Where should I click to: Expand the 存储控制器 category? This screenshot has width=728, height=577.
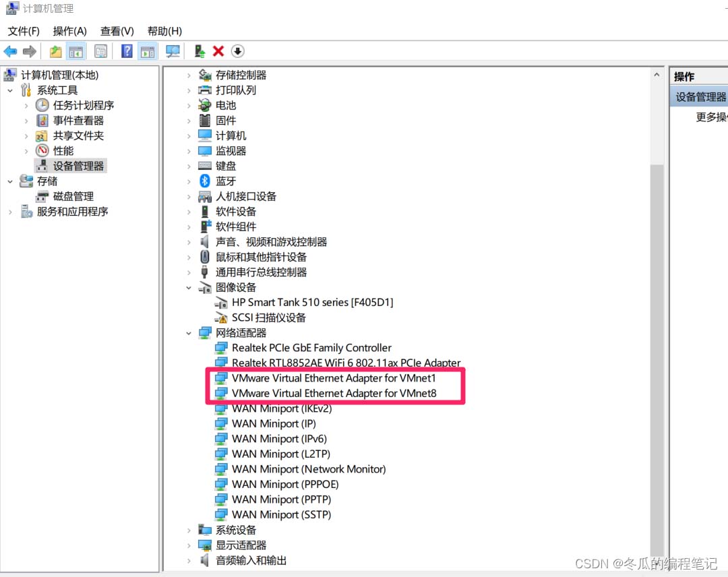[x=189, y=75]
